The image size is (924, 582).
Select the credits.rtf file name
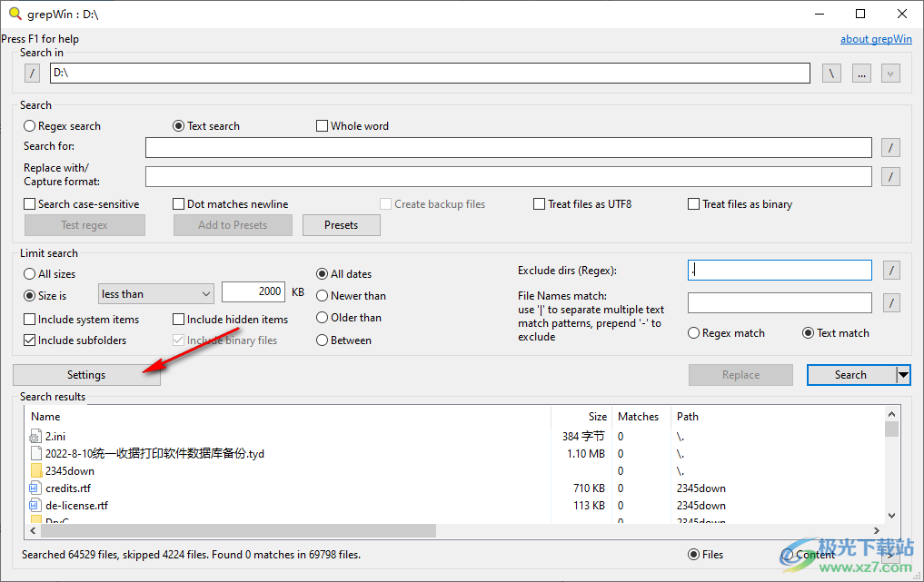pos(68,488)
